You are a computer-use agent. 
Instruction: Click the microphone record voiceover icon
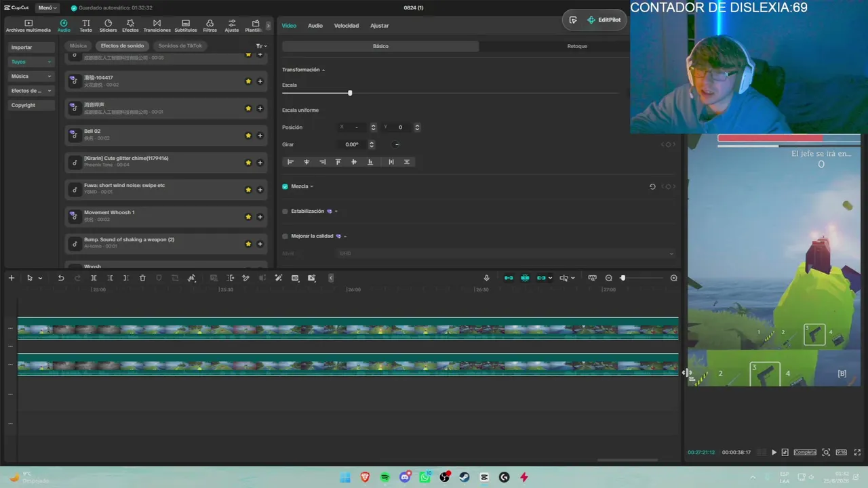[486, 278]
